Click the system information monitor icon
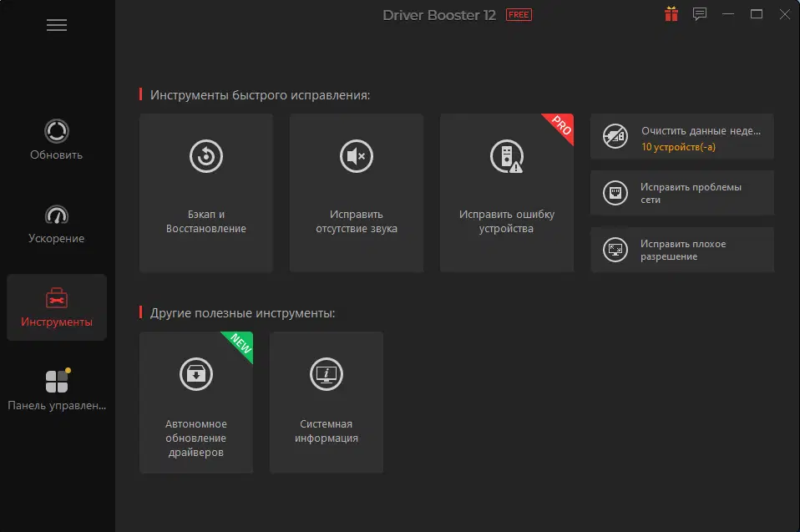Image resolution: width=800 pixels, height=532 pixels. 327,374
